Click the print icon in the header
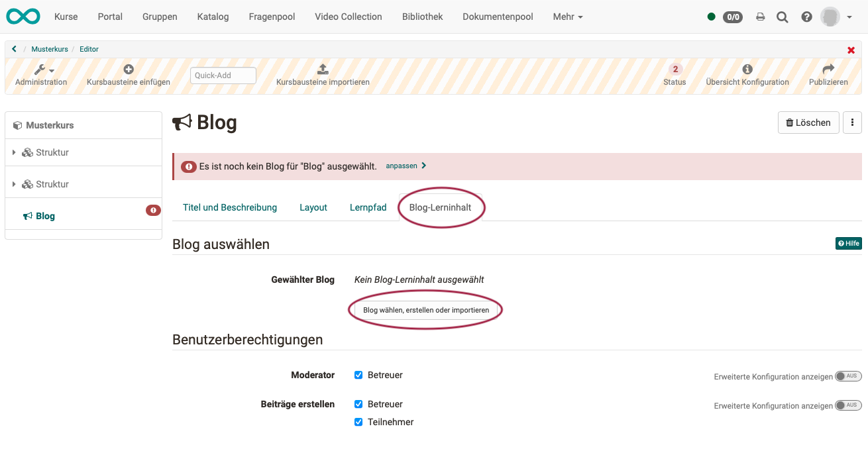The image size is (868, 455). coord(761,17)
